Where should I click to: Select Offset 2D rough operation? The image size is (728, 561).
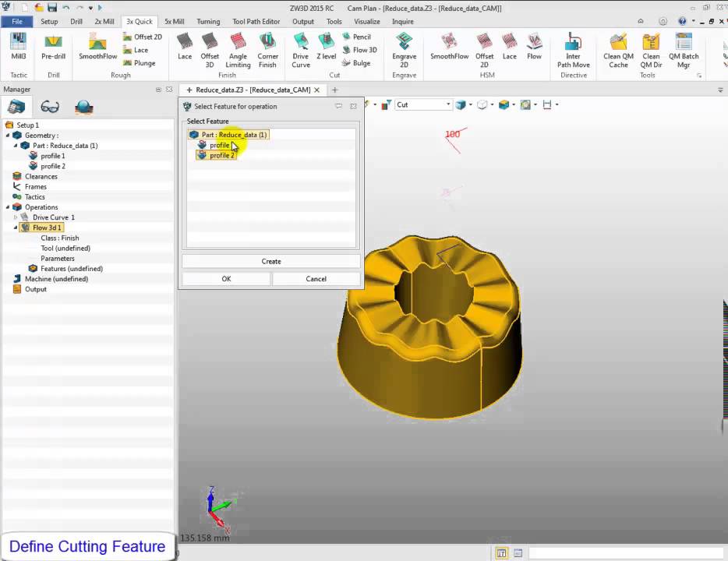[143, 37]
